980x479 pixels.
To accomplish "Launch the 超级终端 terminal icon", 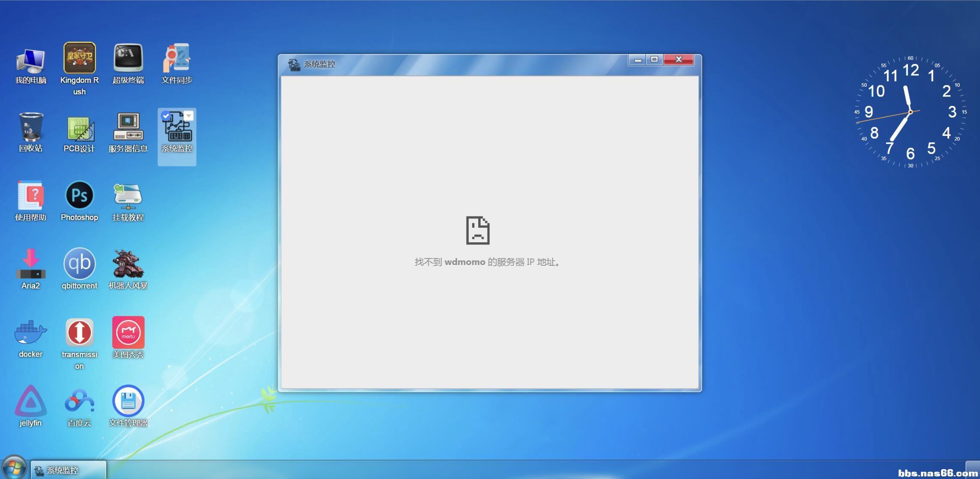I will tap(128, 58).
